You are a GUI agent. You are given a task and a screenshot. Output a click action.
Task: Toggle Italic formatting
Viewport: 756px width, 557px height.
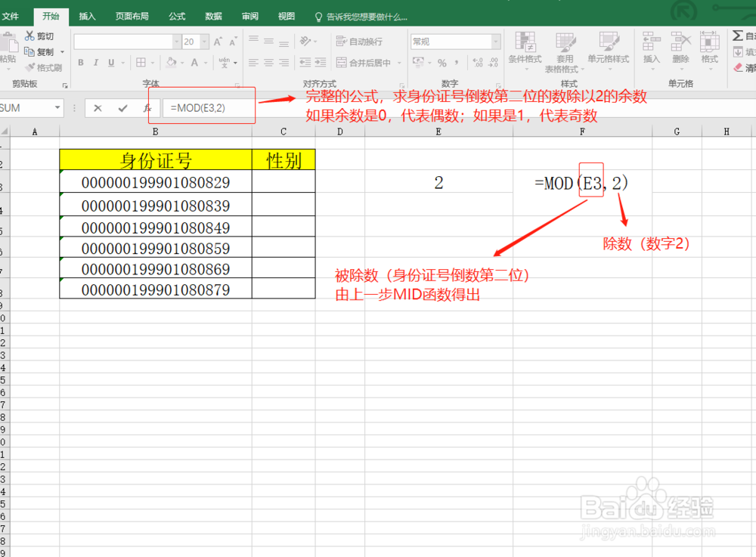[96, 63]
